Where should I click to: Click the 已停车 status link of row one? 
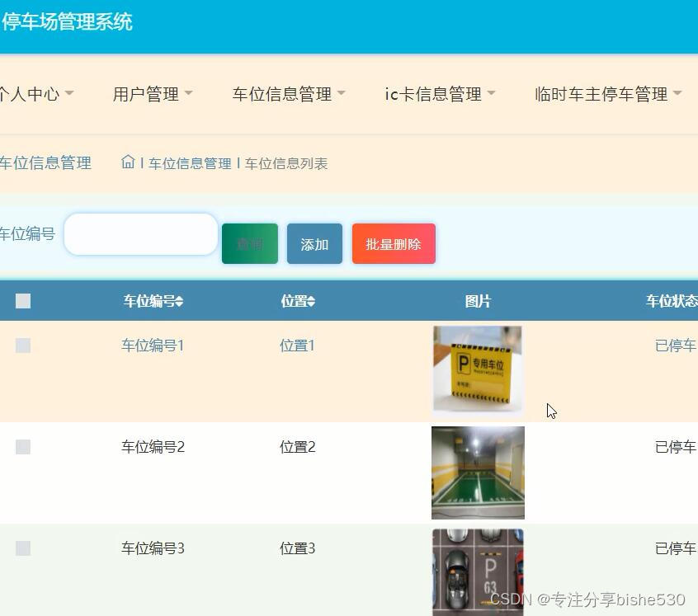point(676,346)
